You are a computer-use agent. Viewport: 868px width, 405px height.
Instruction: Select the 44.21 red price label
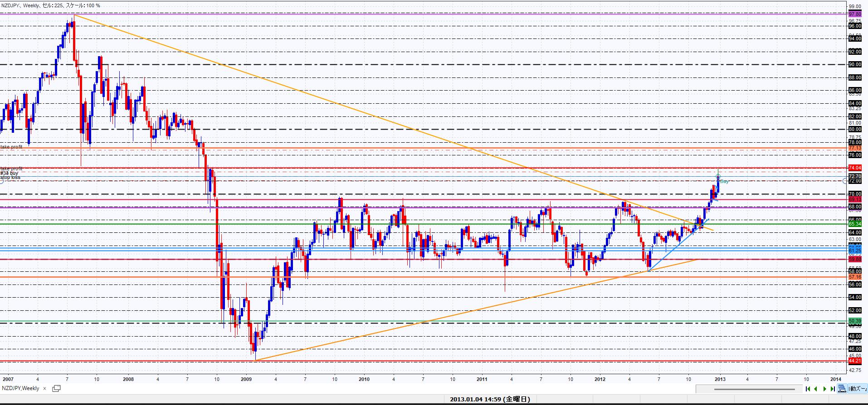pyautogui.click(x=854, y=361)
